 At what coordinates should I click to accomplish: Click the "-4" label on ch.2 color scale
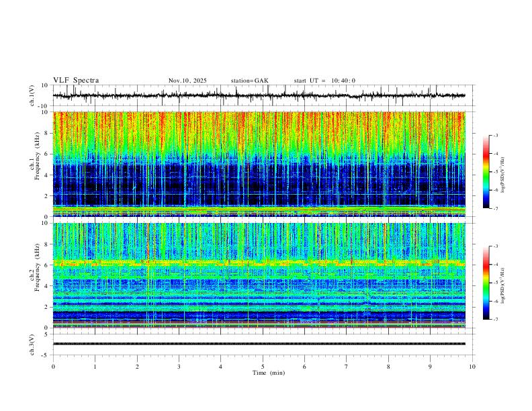click(496, 265)
